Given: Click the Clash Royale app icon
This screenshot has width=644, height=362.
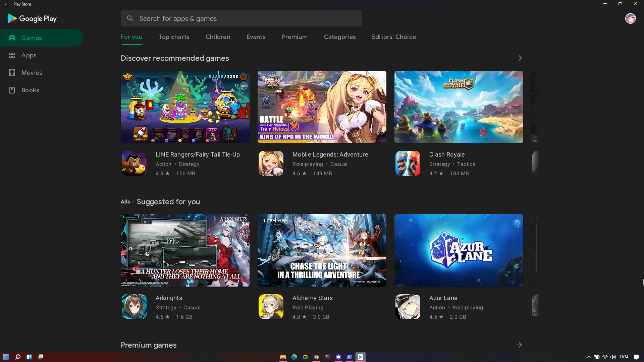Looking at the screenshot, I should pos(408,163).
